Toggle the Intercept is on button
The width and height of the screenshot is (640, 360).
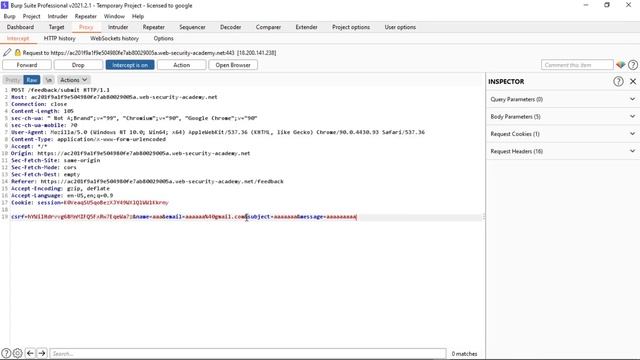130,65
